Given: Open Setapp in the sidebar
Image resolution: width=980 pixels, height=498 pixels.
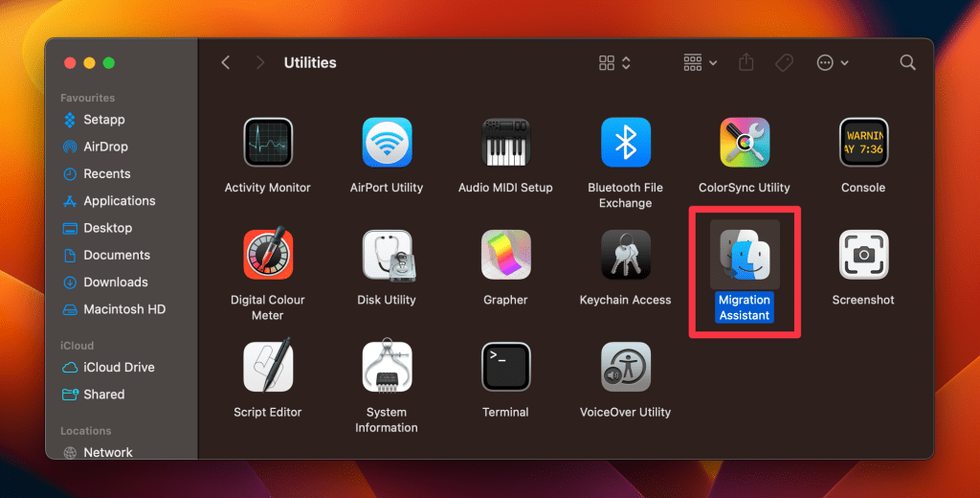Looking at the screenshot, I should [x=94, y=120].
